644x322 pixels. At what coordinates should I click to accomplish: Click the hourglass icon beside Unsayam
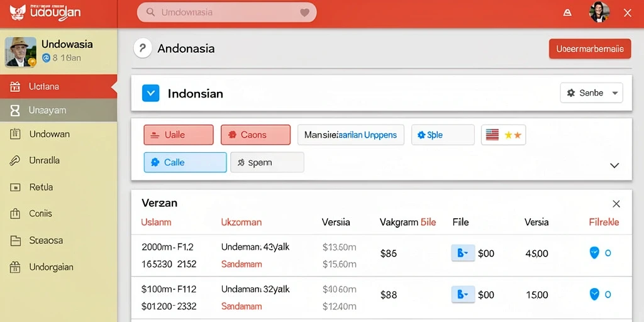15,110
